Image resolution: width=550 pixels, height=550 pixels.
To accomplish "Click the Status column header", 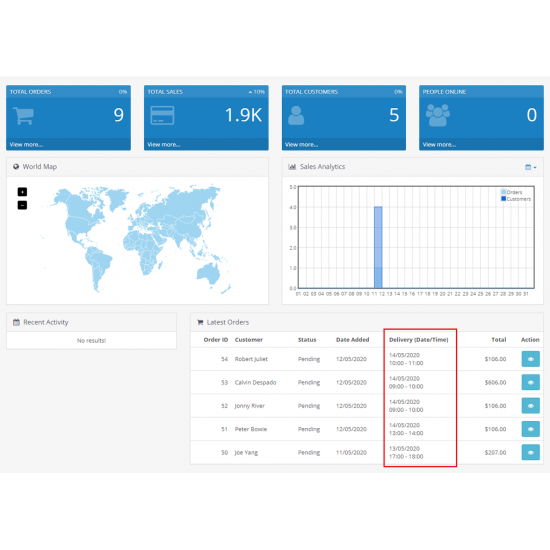I will [x=307, y=340].
